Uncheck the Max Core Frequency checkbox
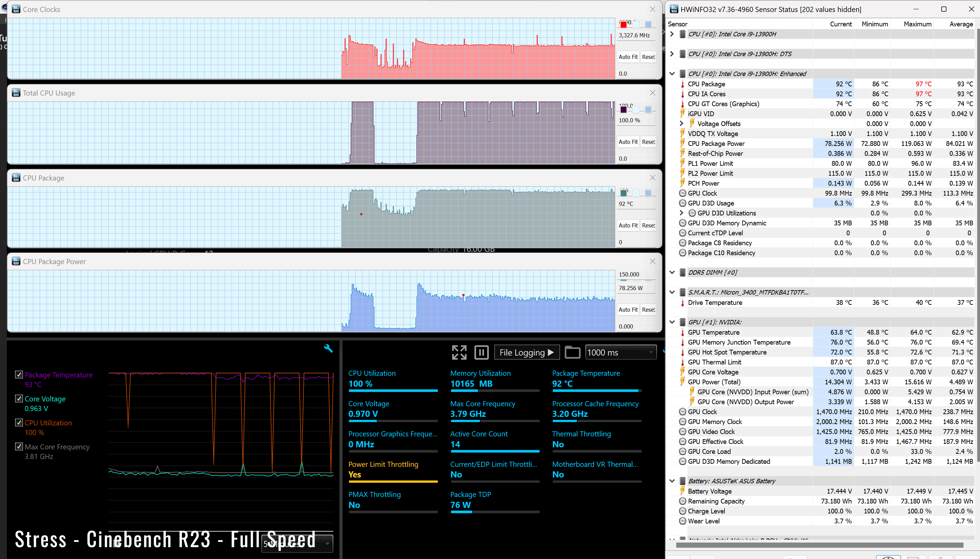The width and height of the screenshot is (980, 559). click(x=19, y=447)
